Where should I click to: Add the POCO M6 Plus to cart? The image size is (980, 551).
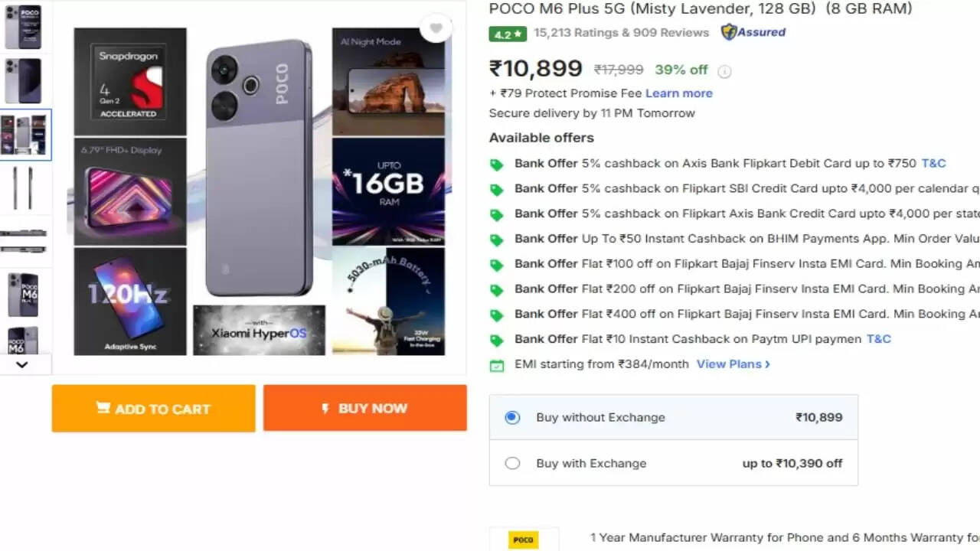point(153,409)
